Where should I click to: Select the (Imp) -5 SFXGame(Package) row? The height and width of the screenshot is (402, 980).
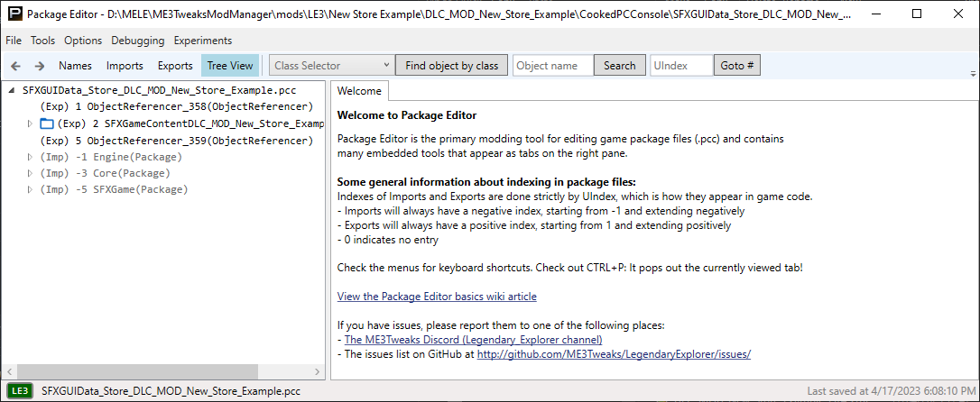(113, 189)
